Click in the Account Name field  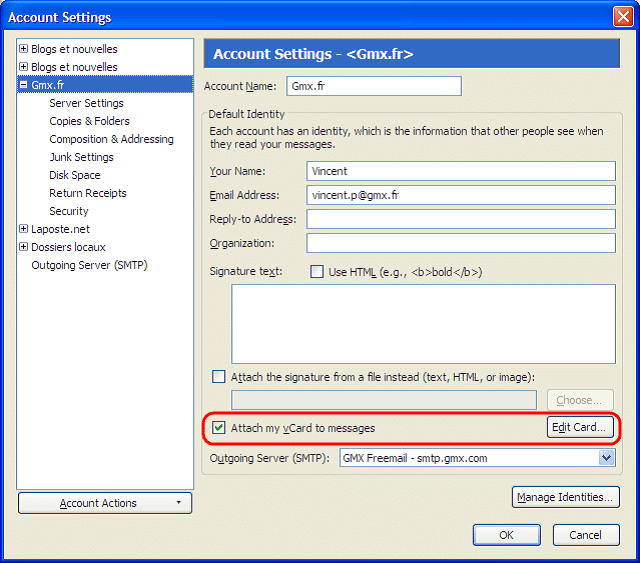(373, 86)
